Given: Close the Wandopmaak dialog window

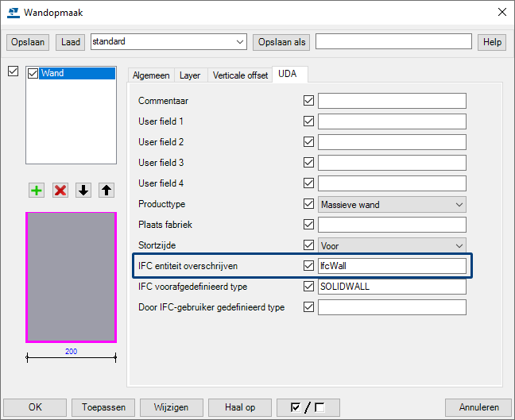Looking at the screenshot, I should point(501,12).
